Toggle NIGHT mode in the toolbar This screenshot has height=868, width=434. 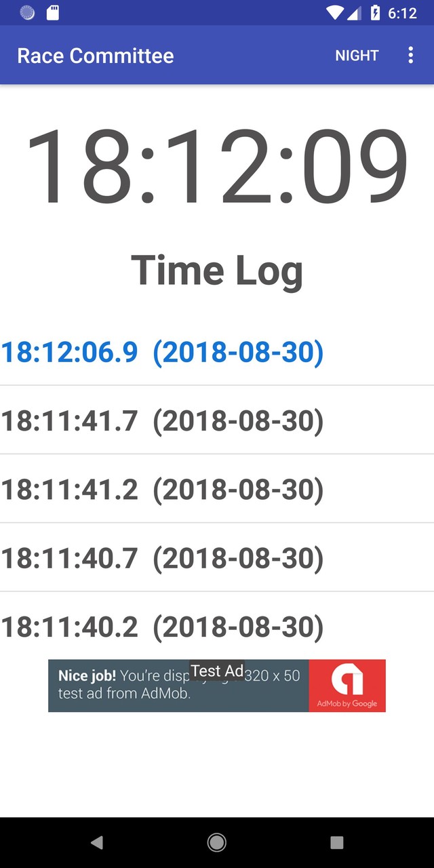point(357,56)
